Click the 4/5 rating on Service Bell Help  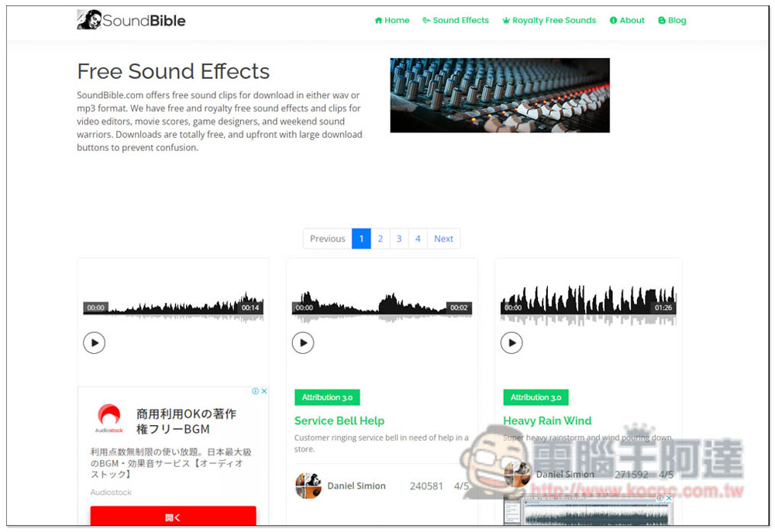pyautogui.click(x=461, y=486)
